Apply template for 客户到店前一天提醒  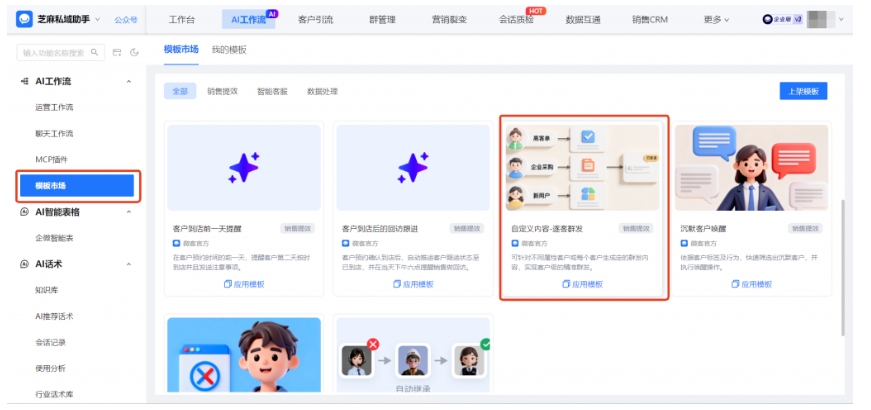[x=244, y=284]
